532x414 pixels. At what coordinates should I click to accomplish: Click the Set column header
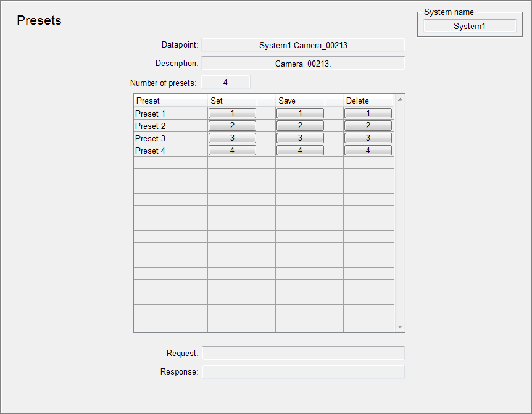pyautogui.click(x=232, y=101)
